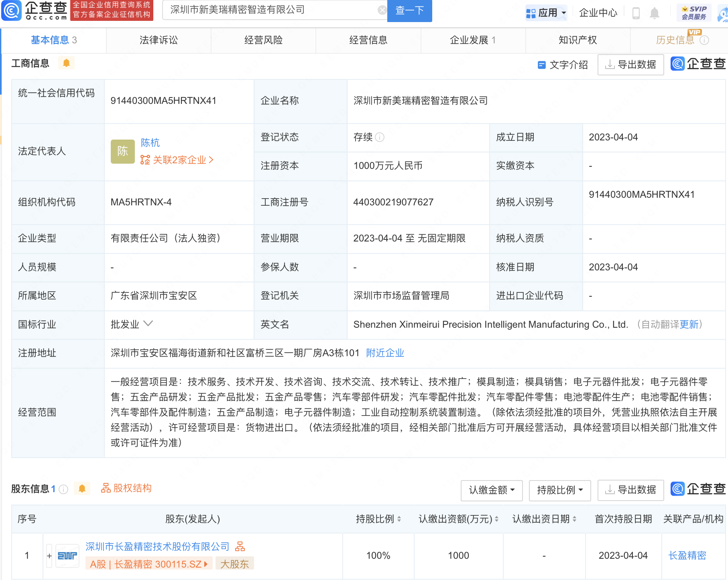Click into the company search field
The width and height of the screenshot is (728, 580).
(x=273, y=10)
